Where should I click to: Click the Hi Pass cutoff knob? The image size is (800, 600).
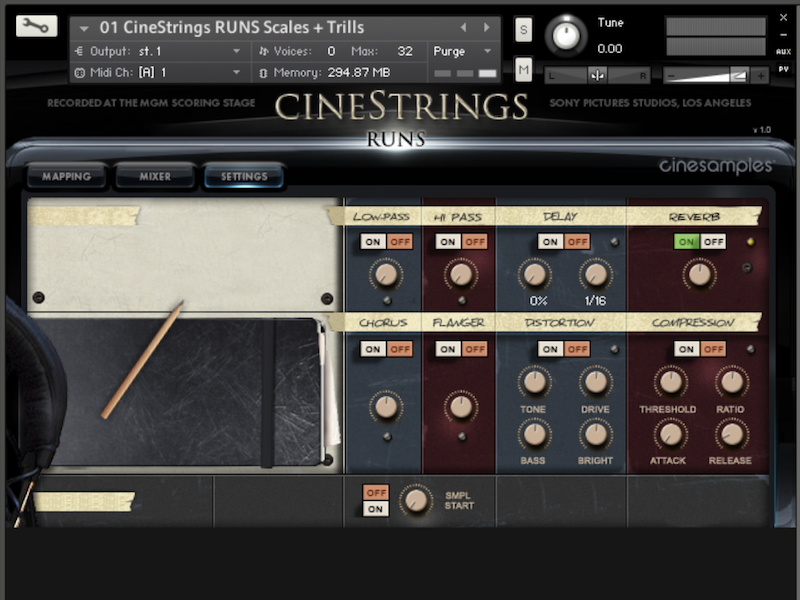click(461, 274)
